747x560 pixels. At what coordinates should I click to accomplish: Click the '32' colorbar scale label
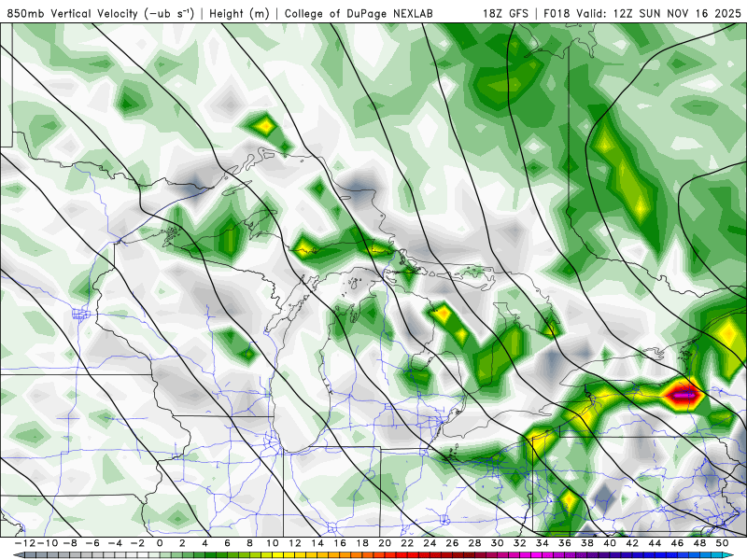pyautogui.click(x=520, y=543)
